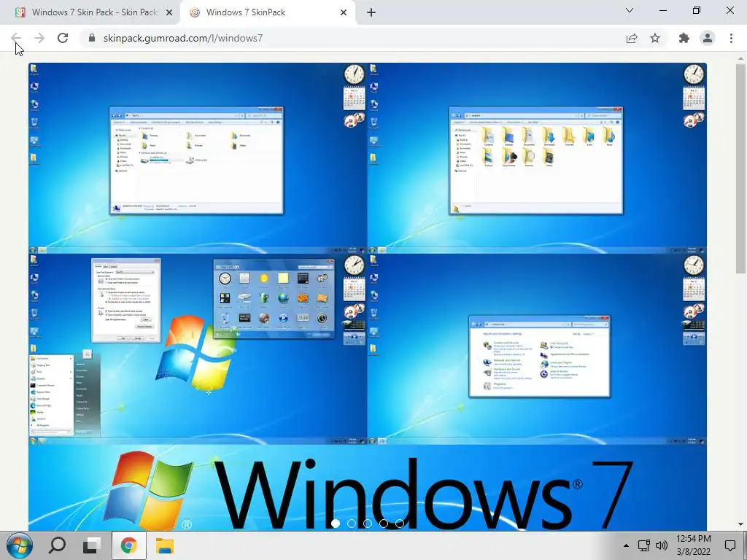Viewport: 747px width, 560px height.
Task: Show hidden system tray icons
Action: pyautogui.click(x=626, y=545)
